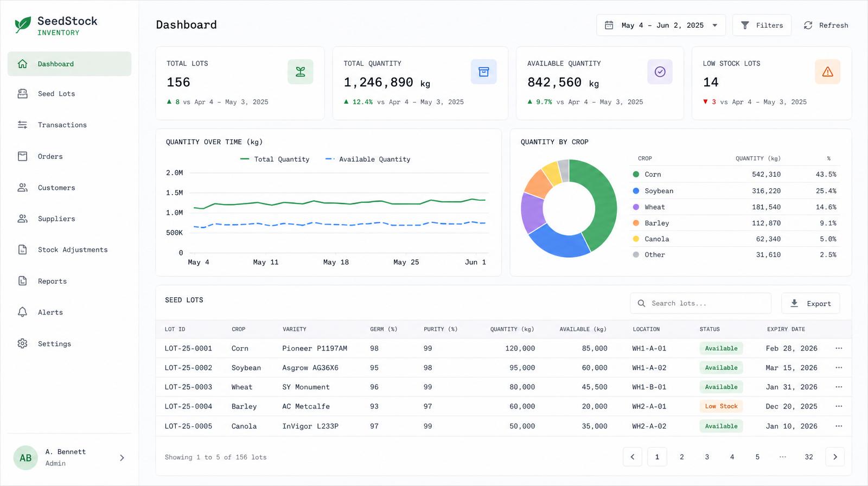Click the Low Stock status badge for Barley
Screen dimensions: 868x486
(x=721, y=406)
